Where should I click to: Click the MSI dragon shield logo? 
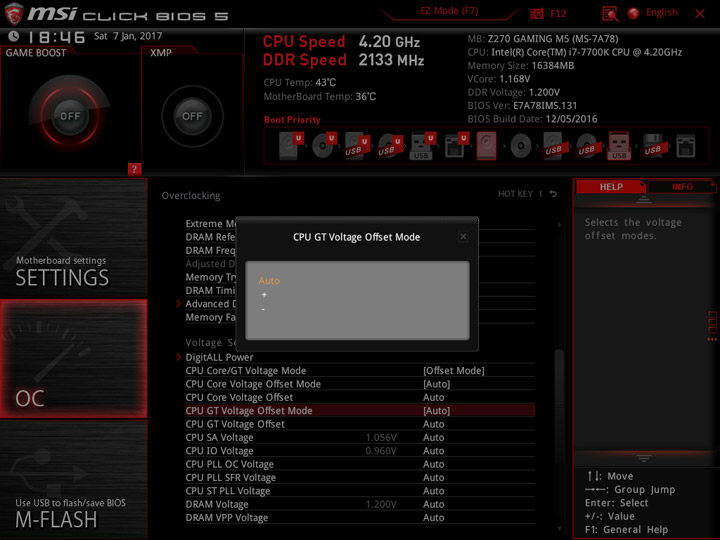click(x=14, y=14)
